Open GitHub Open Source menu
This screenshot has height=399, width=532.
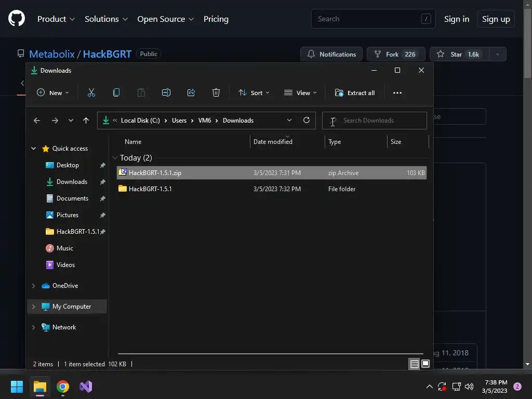click(x=166, y=19)
